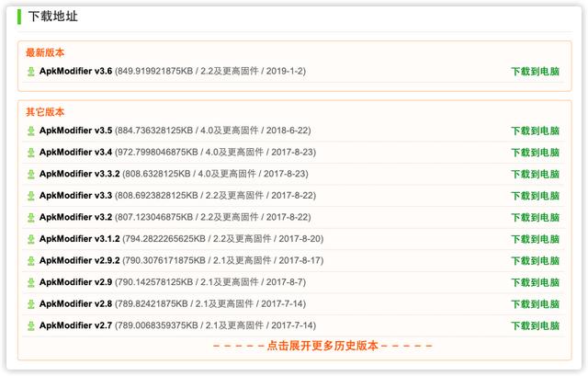
Task: Select v3.5 details text ending with 2018-6-22
Action: [x=212, y=131]
